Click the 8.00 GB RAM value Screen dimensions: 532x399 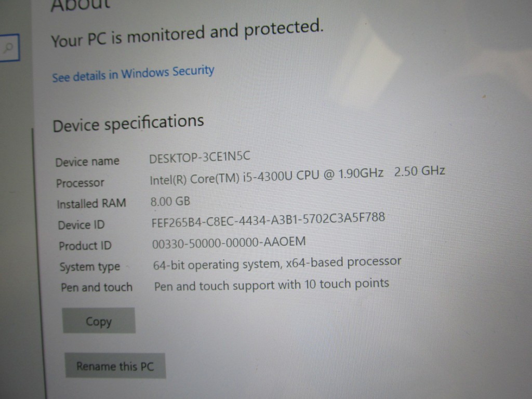170,202
